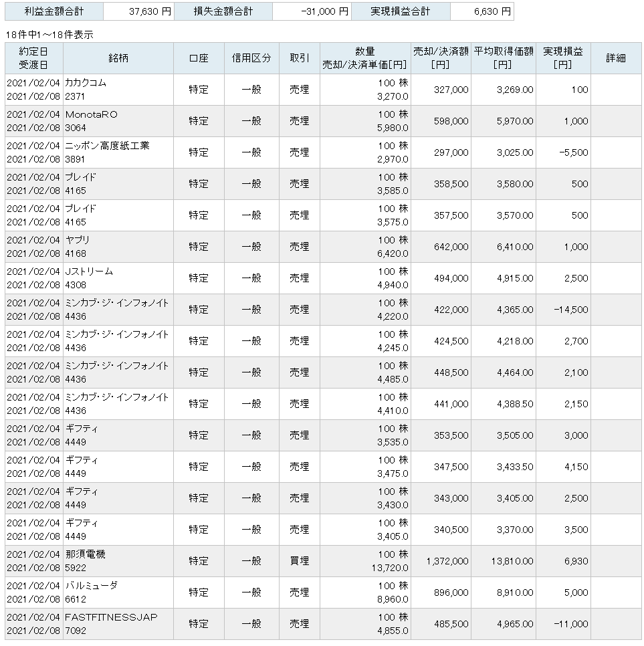Click the 平均取得価額 column header
The image size is (644, 646).
point(504,58)
